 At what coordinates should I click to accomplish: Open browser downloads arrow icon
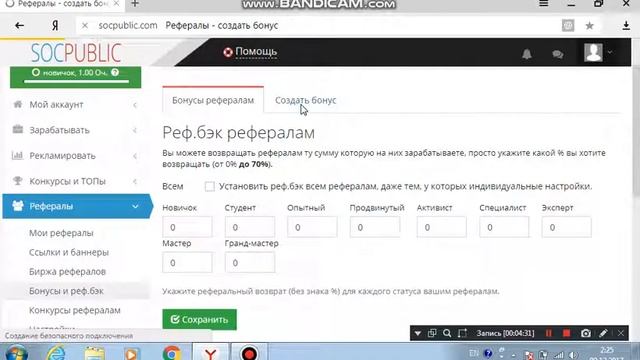pos(626,26)
